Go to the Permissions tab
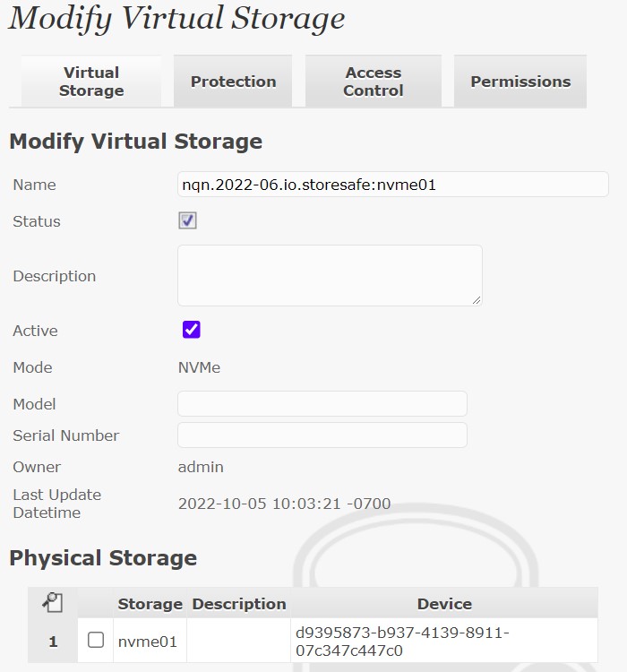This screenshot has height=672, width=627. tap(520, 82)
